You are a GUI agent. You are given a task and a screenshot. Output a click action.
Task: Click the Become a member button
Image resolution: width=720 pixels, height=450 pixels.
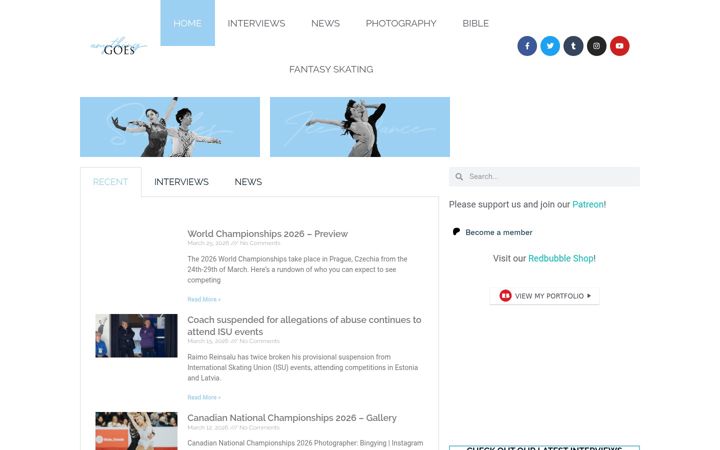(x=492, y=232)
